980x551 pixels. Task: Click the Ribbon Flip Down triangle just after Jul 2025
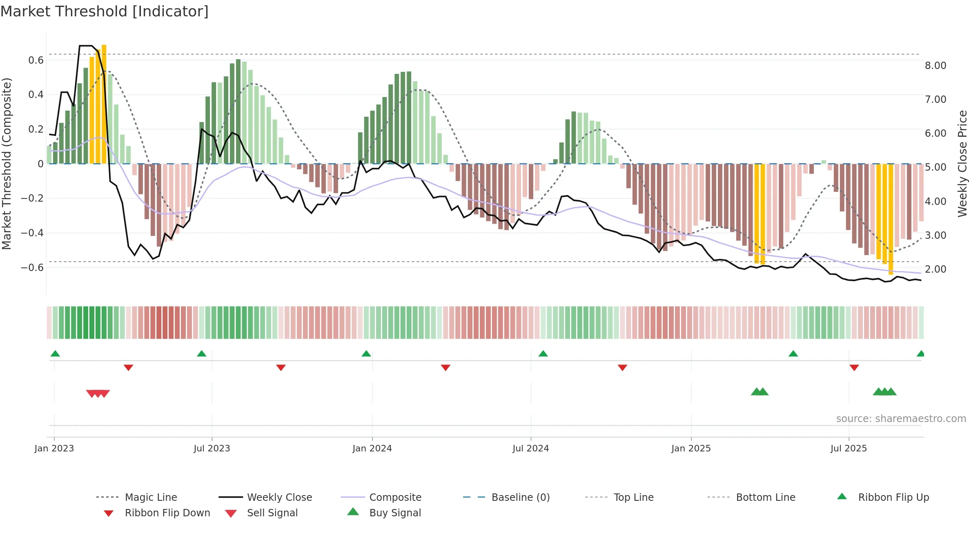[x=854, y=368]
